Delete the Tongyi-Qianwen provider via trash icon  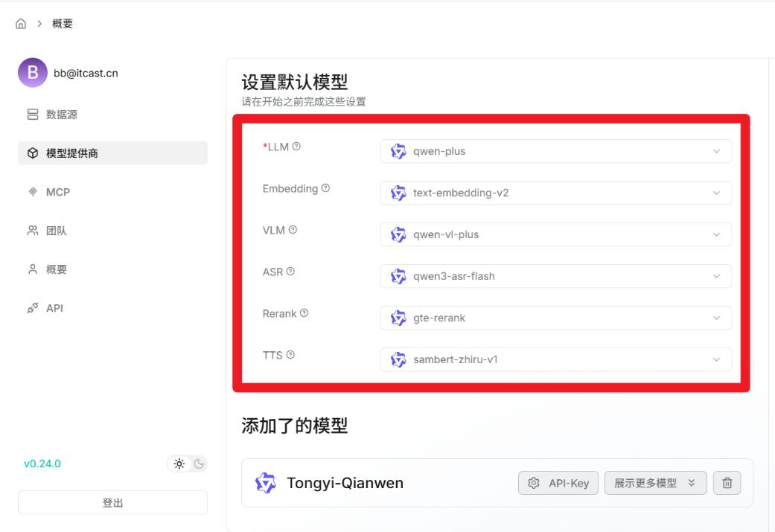point(727,483)
